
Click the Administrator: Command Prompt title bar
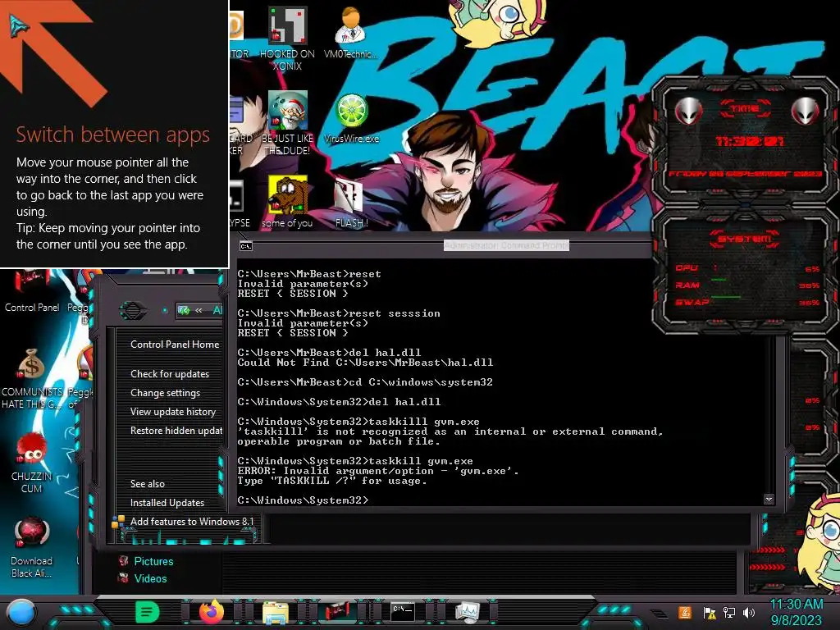coord(506,245)
